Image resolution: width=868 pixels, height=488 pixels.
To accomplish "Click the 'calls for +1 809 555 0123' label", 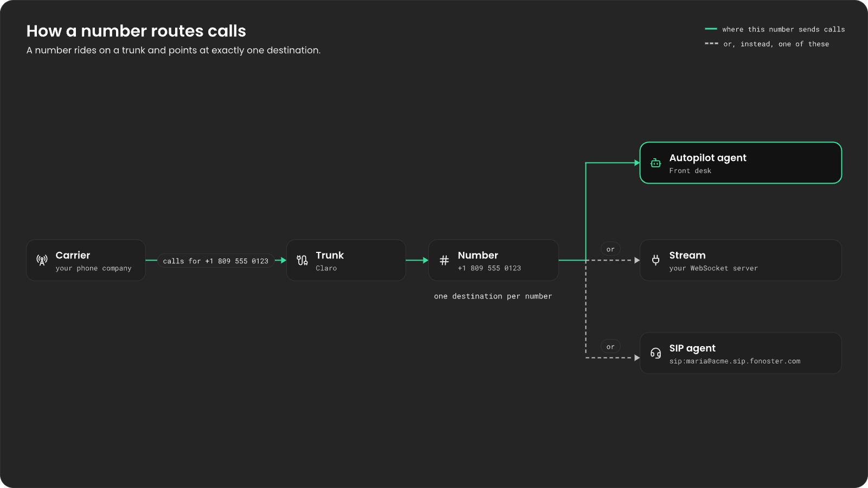I will click(x=216, y=261).
